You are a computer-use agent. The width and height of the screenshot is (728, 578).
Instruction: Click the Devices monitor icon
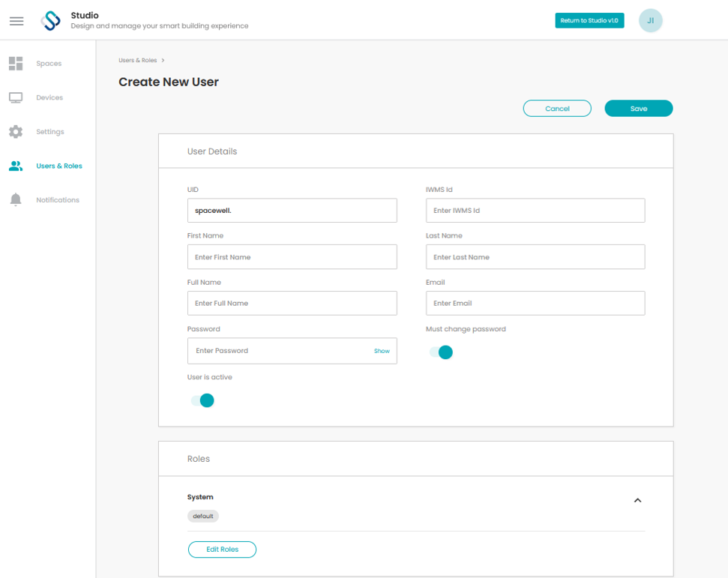coord(16,97)
